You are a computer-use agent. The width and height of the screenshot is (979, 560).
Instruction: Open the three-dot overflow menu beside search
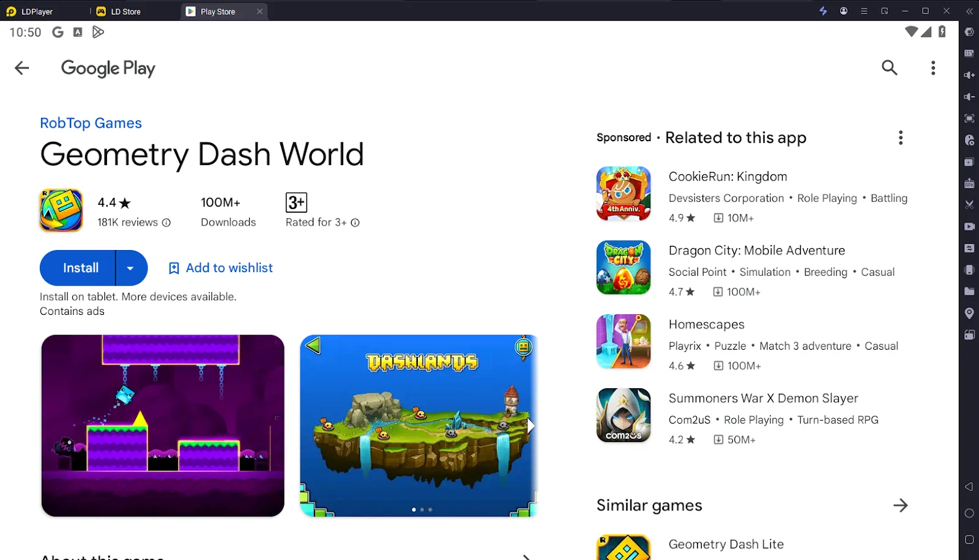pyautogui.click(x=932, y=68)
